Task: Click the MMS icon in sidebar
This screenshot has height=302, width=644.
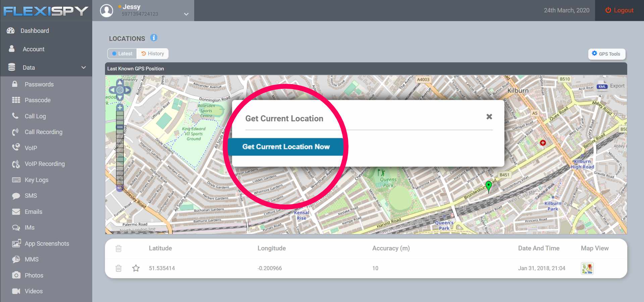Action: (16, 259)
